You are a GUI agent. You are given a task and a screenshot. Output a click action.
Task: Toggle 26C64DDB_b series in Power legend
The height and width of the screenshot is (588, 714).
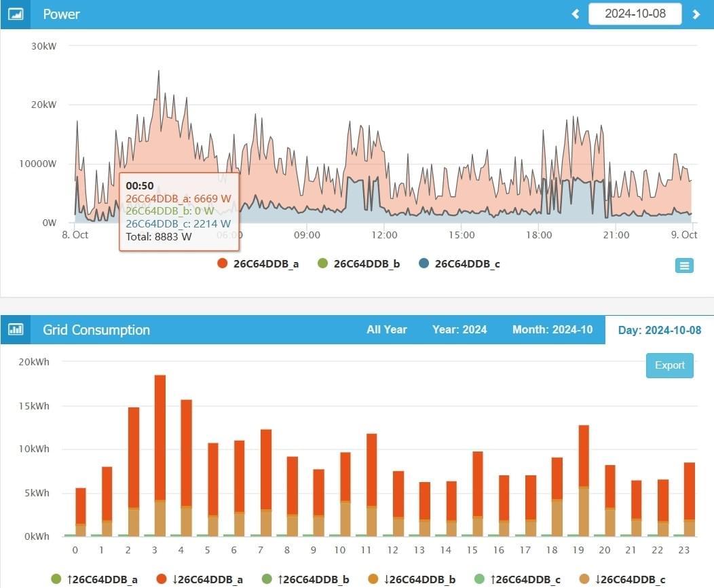(x=359, y=263)
